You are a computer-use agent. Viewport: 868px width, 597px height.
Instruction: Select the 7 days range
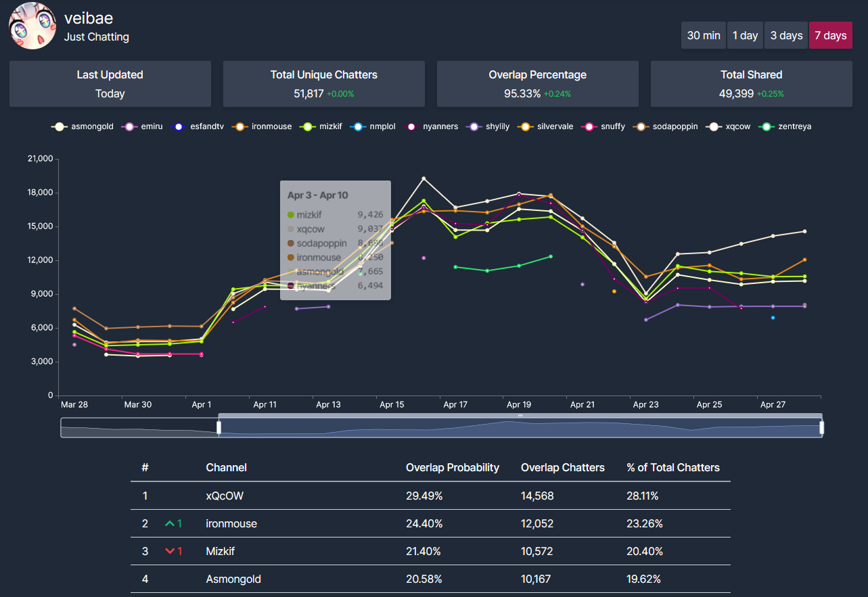830,36
